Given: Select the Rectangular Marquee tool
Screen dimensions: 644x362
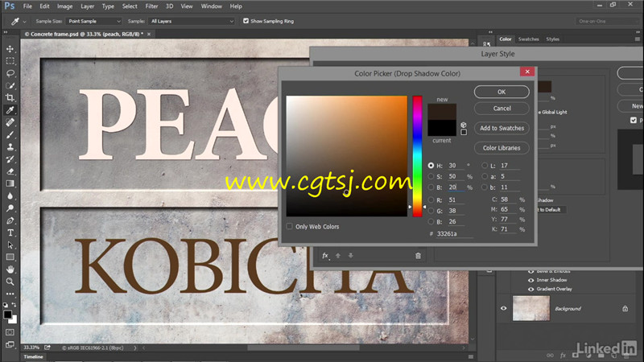Looking at the screenshot, I should 10,61.
